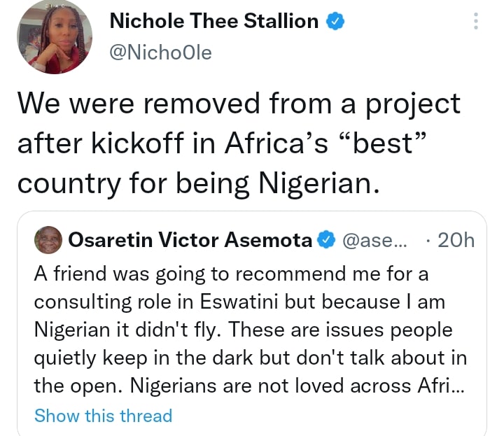
Task: Open Osaretin Victor Asemota's small avatar
Action: [x=47, y=241]
